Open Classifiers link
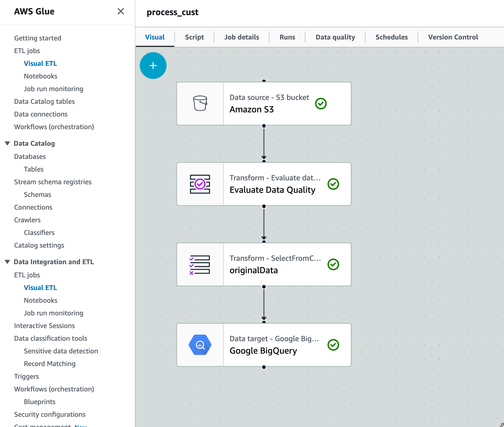The width and height of the screenshot is (504, 427). pos(39,233)
